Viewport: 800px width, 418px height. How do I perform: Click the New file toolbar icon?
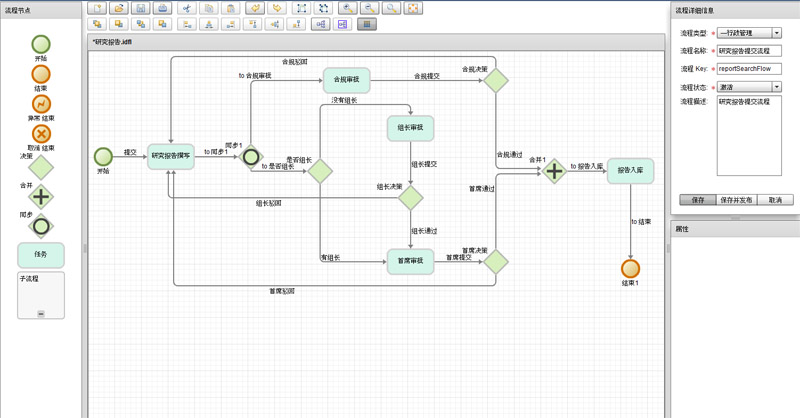98,8
